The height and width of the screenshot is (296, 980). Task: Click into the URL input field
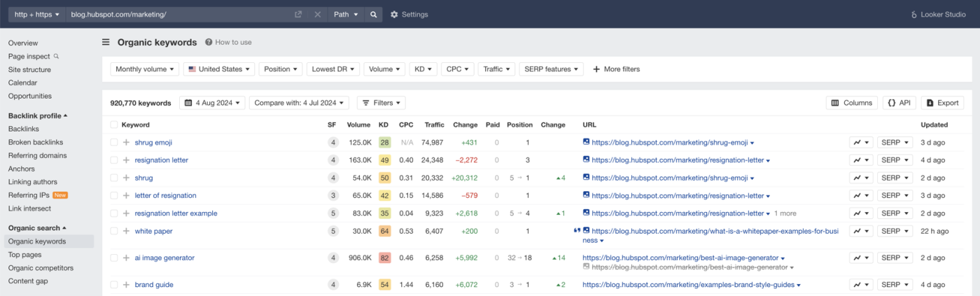pos(177,14)
